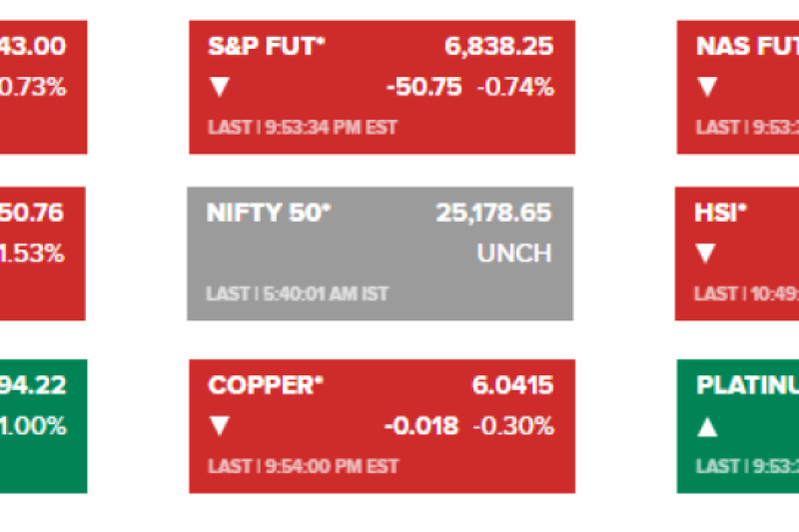Click the down arrow in S&P FUT tile
799x532 pixels.
[x=219, y=88]
